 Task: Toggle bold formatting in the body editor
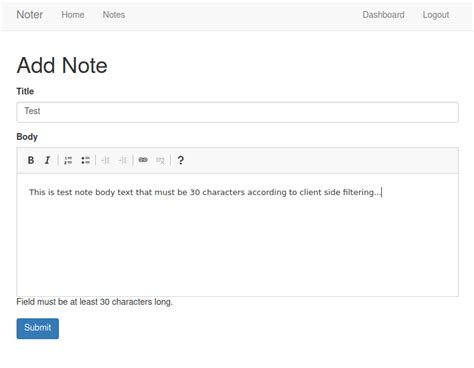tap(31, 160)
